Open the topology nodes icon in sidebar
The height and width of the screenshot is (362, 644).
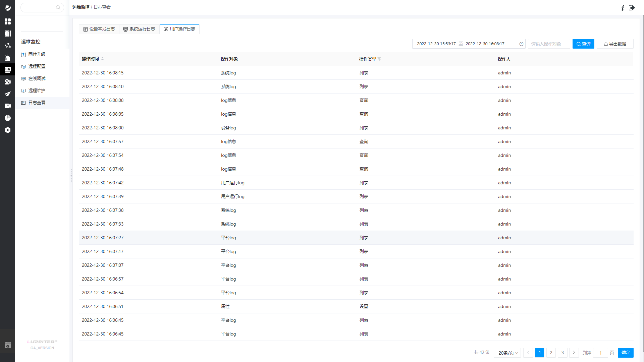tap(7, 46)
